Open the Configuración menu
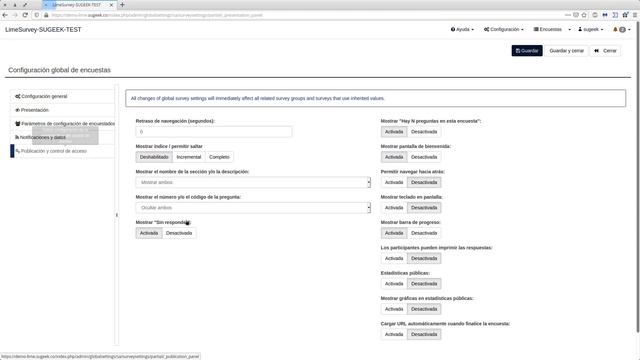 (504, 29)
